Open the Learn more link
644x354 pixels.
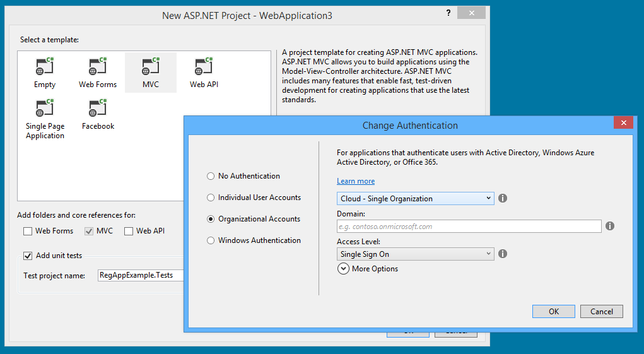coord(356,181)
